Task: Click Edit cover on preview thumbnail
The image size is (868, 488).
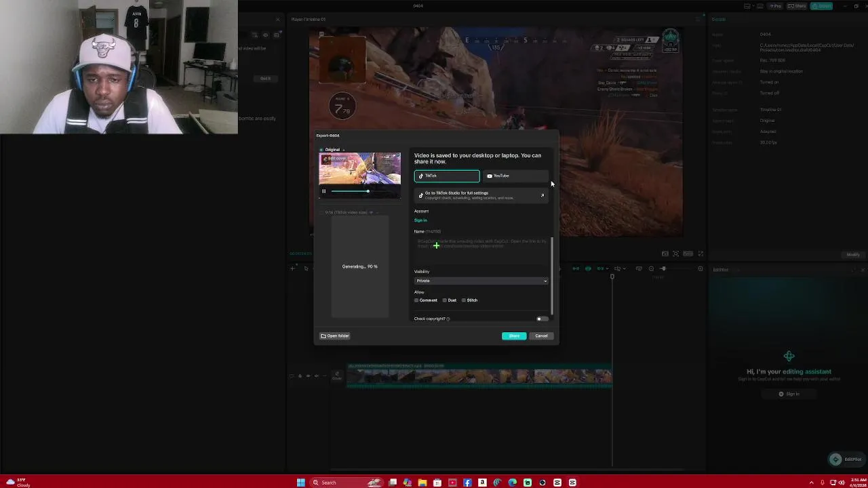Action: click(334, 159)
